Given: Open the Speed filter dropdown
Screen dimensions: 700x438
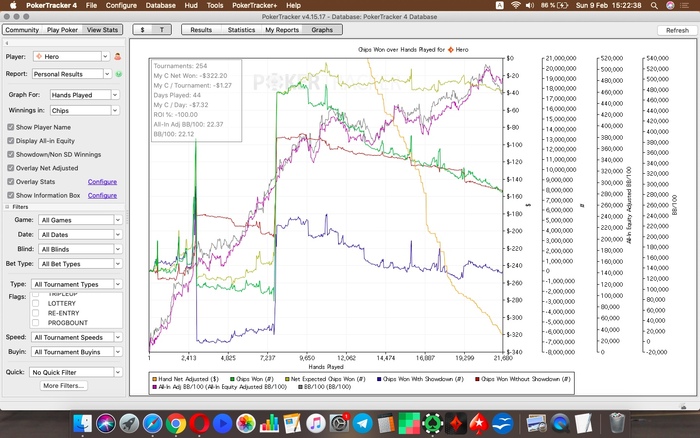Looking at the screenshot, I should (76, 338).
